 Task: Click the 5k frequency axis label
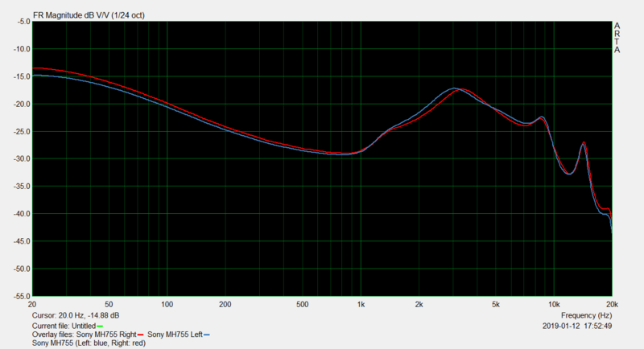pyautogui.click(x=496, y=304)
